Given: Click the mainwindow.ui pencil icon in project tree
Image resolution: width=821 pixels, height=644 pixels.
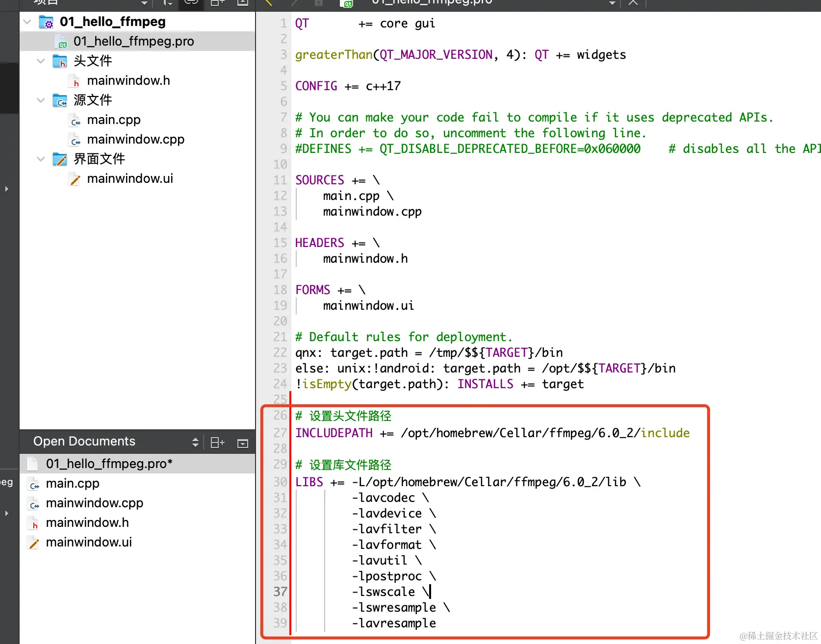Looking at the screenshot, I should tap(75, 179).
